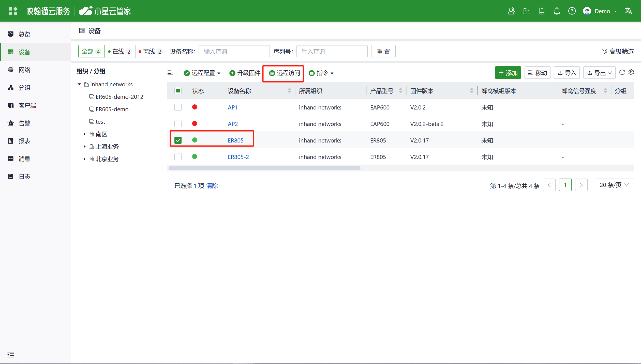Image resolution: width=641 pixels, height=364 pixels.
Task: Open the 20 条/页 page size dropdown
Action: [x=614, y=185]
